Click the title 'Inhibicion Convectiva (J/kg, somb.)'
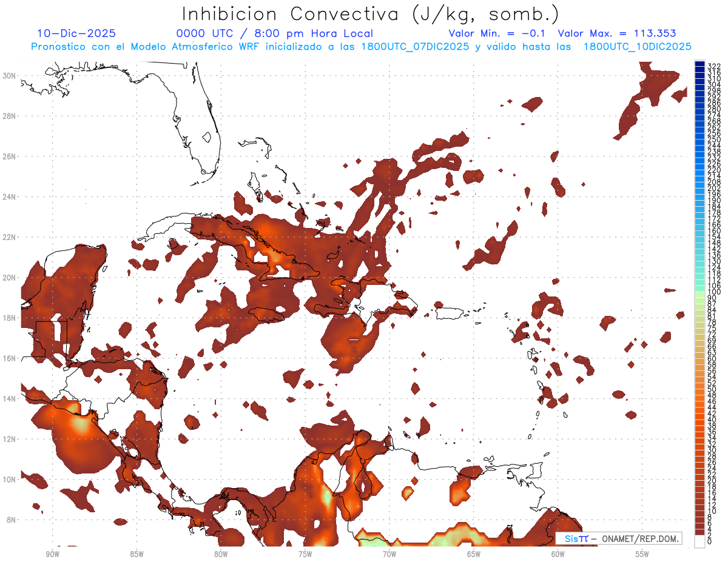 tap(371, 14)
